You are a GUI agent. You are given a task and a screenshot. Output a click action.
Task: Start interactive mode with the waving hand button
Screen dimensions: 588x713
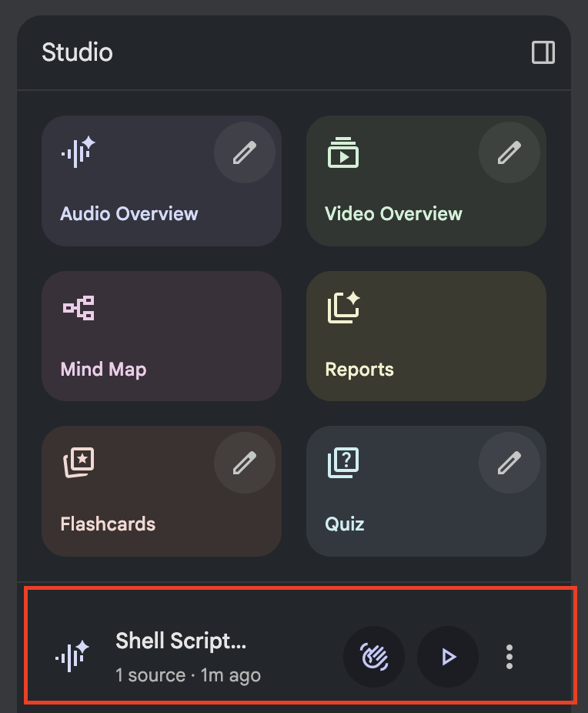[374, 657]
